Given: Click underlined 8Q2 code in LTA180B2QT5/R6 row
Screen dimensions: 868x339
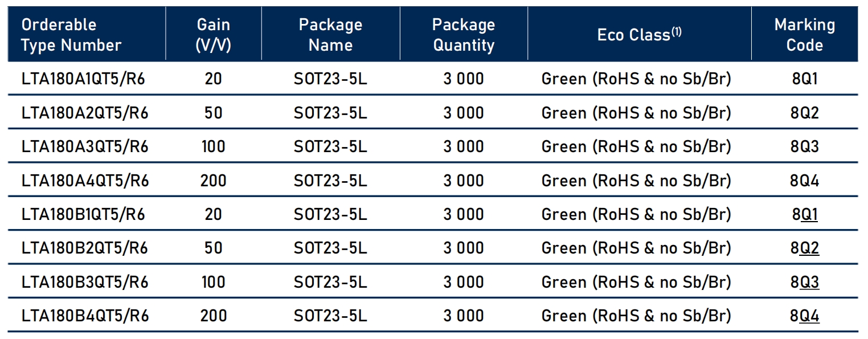Looking at the screenshot, I should pyautogui.click(x=808, y=249).
